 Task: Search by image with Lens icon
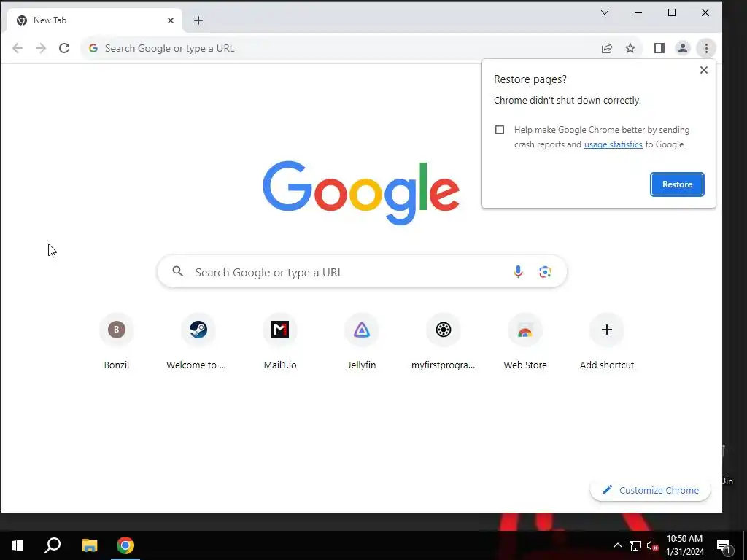[x=545, y=272]
